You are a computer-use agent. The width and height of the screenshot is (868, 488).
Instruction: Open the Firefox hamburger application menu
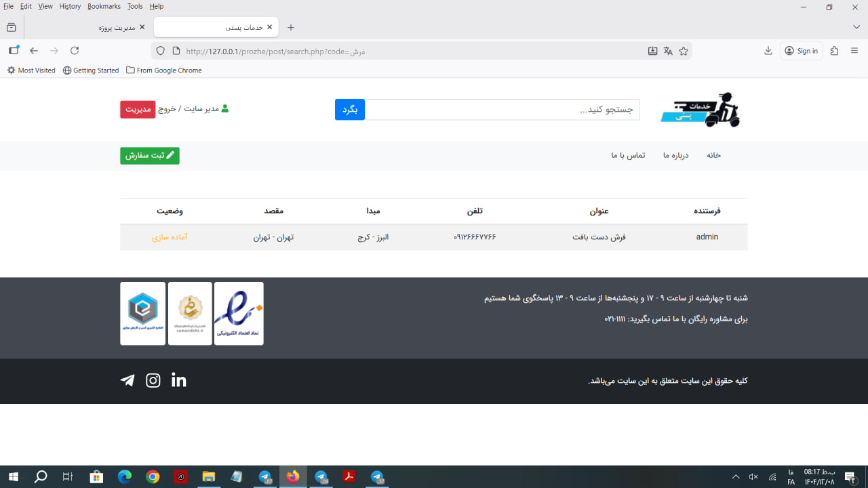[854, 51]
